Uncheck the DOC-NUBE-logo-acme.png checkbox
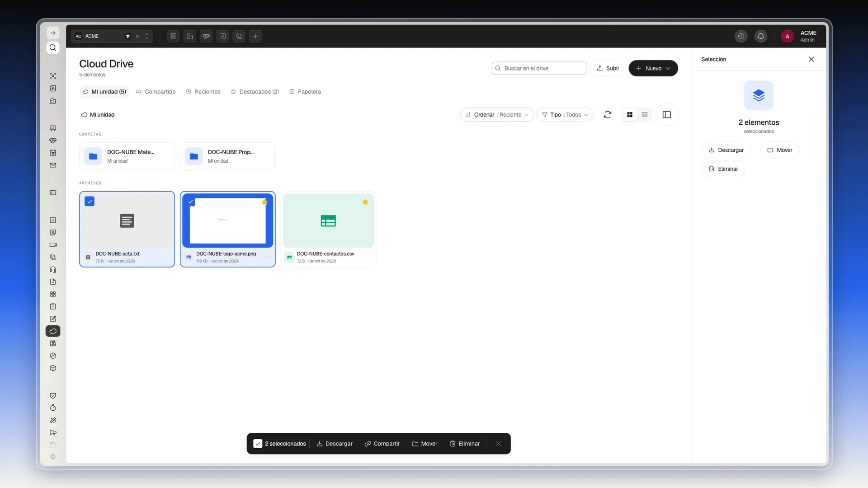Screen dimensions: 868x488 point(190,202)
